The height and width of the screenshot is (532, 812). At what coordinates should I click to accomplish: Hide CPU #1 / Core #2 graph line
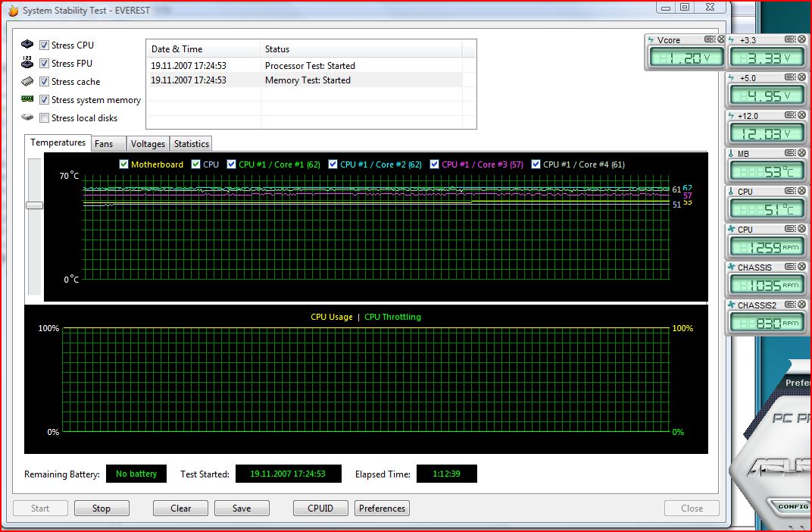[x=333, y=164]
